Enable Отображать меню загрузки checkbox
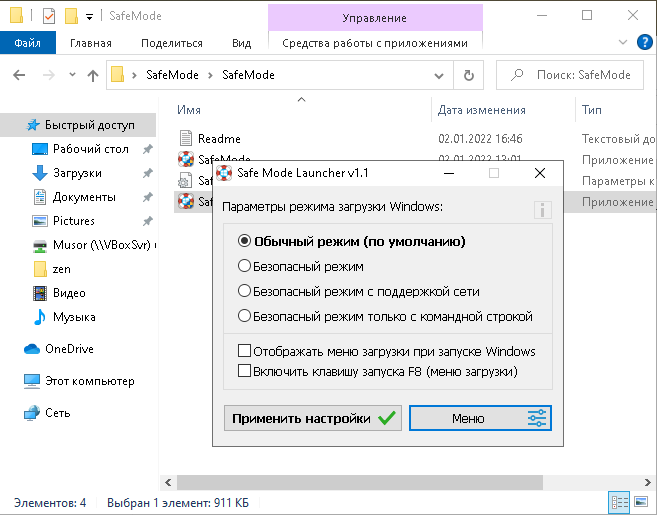Viewport: 657px width, 515px height. pyautogui.click(x=244, y=351)
